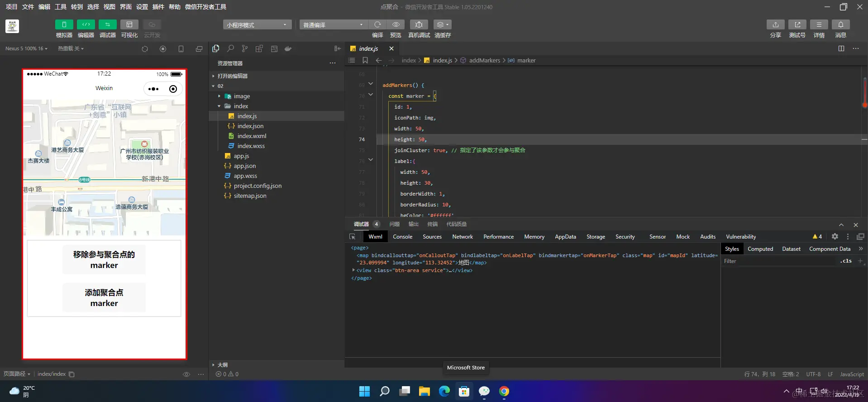The image size is (868, 402).
Task: Toggle the .cls class editor
Action: tap(846, 261)
